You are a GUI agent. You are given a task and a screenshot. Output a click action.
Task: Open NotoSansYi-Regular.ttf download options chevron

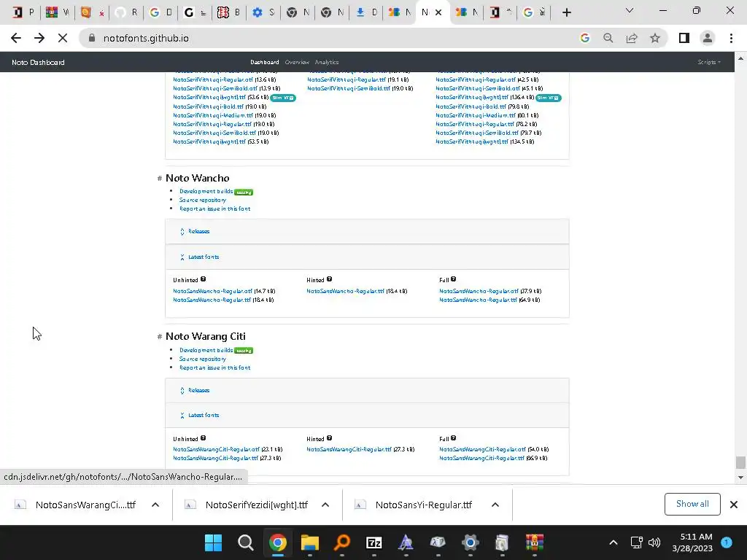pos(495,505)
